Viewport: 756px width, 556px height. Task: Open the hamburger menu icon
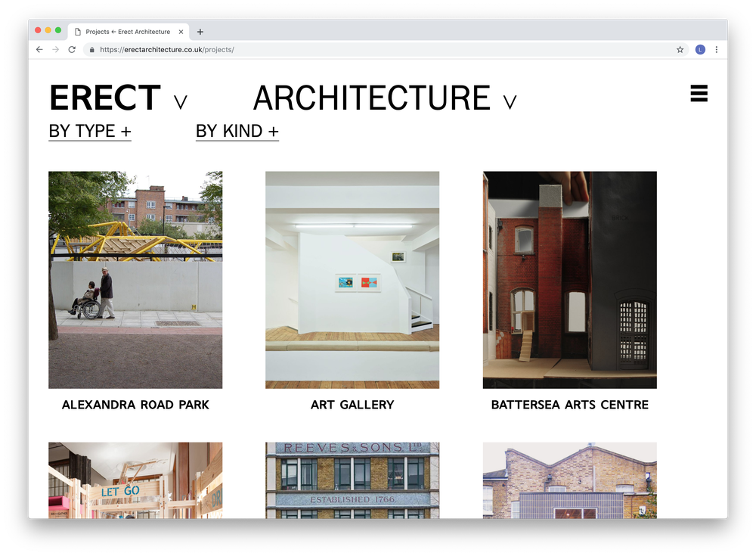coord(699,94)
